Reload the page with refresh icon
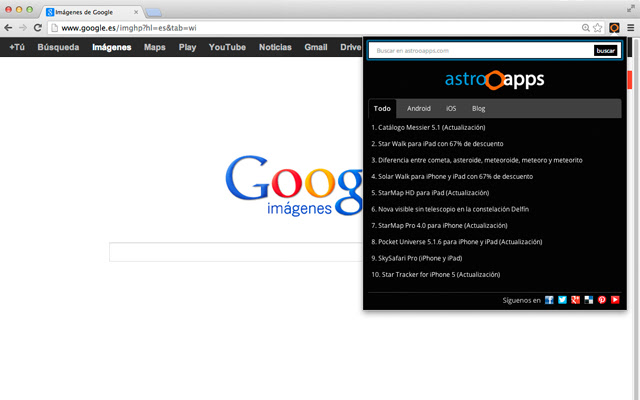The height and width of the screenshot is (400, 640). coord(38,28)
